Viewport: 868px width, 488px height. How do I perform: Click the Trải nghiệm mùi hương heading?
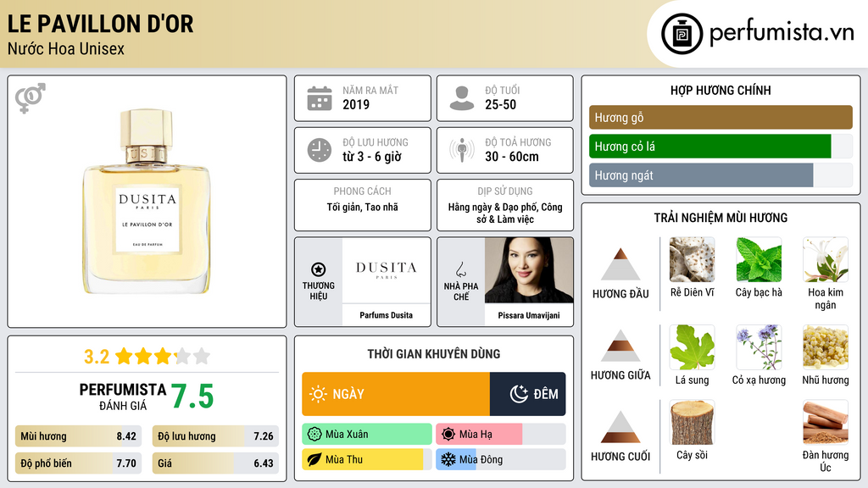click(x=721, y=218)
